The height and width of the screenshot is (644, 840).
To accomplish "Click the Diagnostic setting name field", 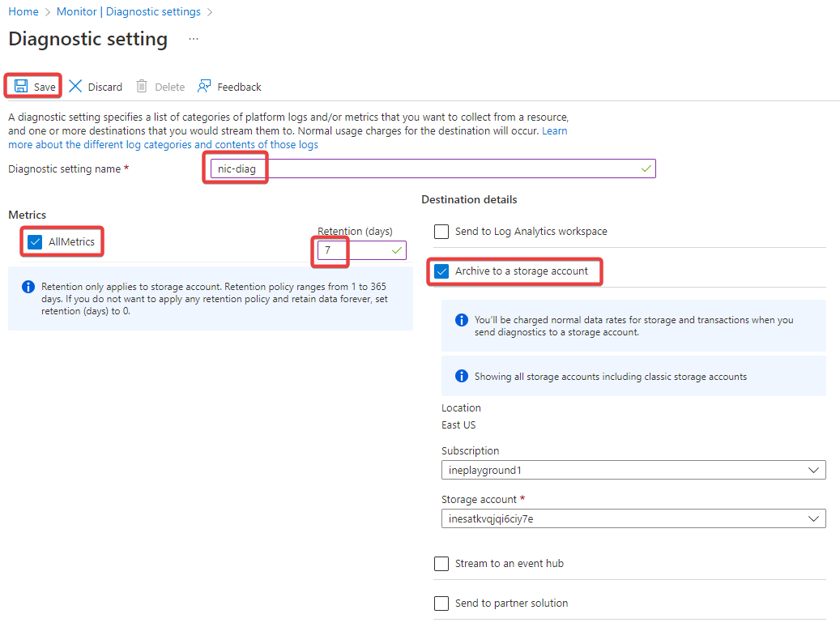I will coord(429,168).
